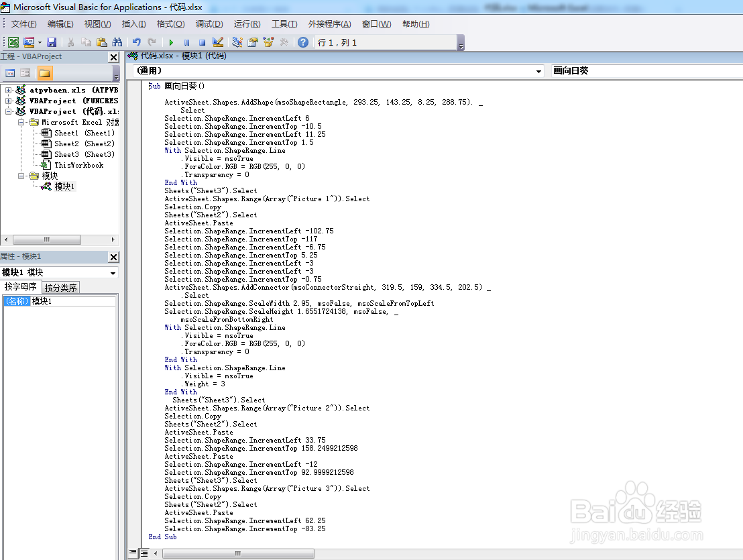Viewport: 743px width, 560px height.
Task: Save the workbook with the floppy icon
Action: [52, 42]
